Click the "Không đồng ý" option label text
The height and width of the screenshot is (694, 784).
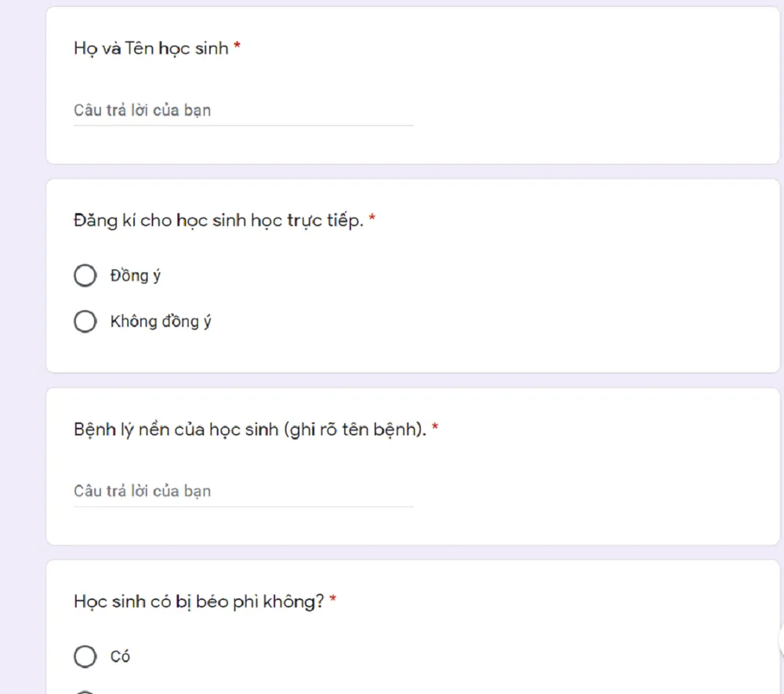[x=160, y=322]
